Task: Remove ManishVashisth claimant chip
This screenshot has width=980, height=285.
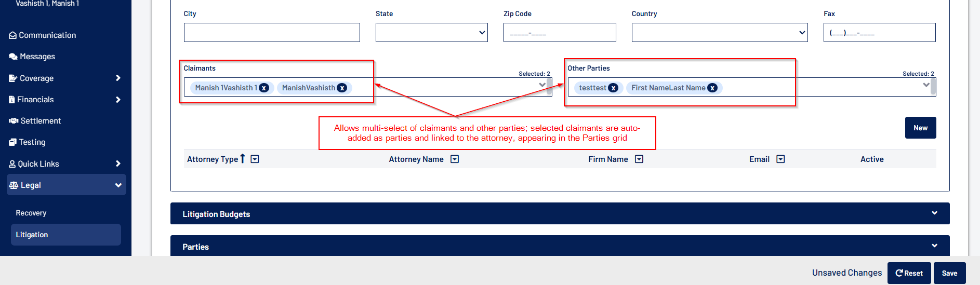Action: (x=342, y=88)
